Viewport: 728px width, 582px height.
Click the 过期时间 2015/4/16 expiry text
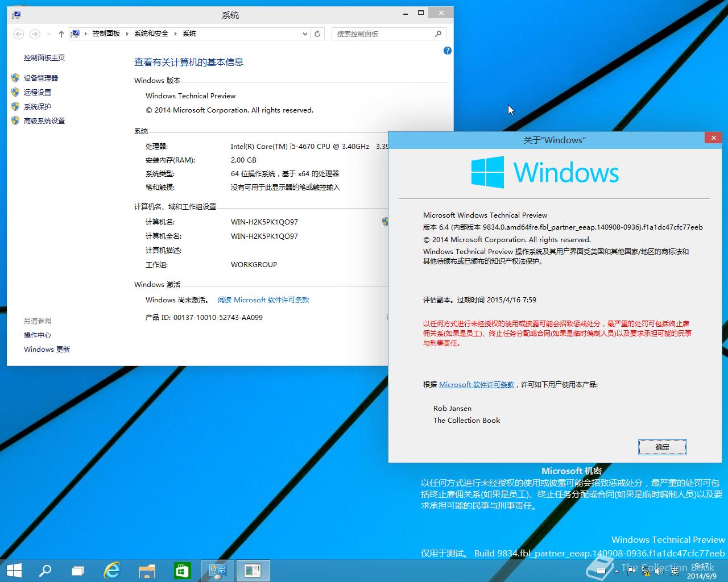pos(497,300)
